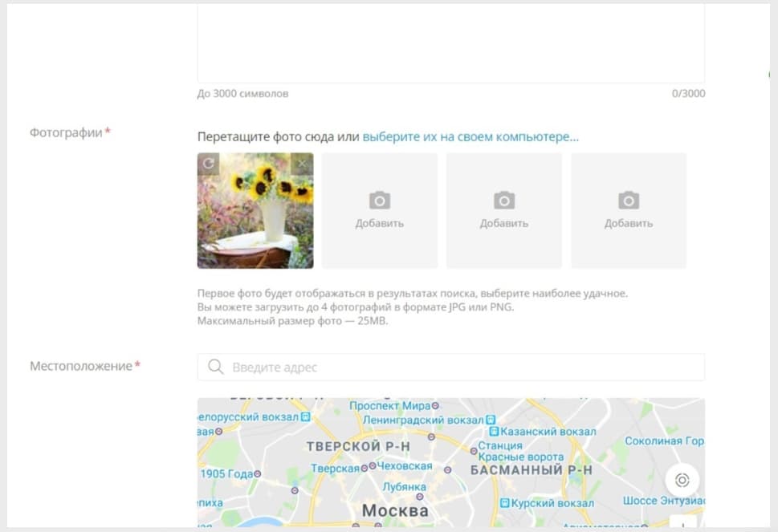
Task: Click the Москва city label on map
Action: [x=395, y=510]
